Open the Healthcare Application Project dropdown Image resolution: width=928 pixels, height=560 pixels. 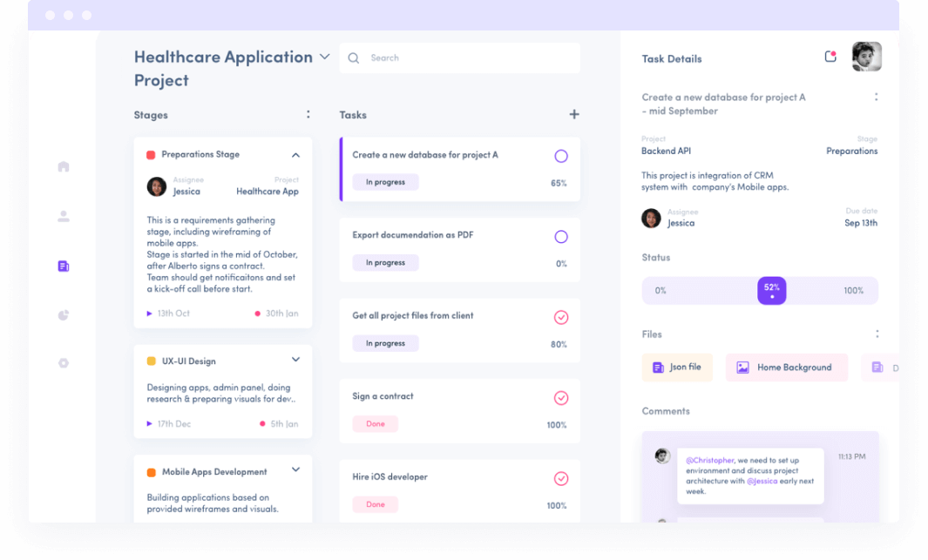[325, 57]
